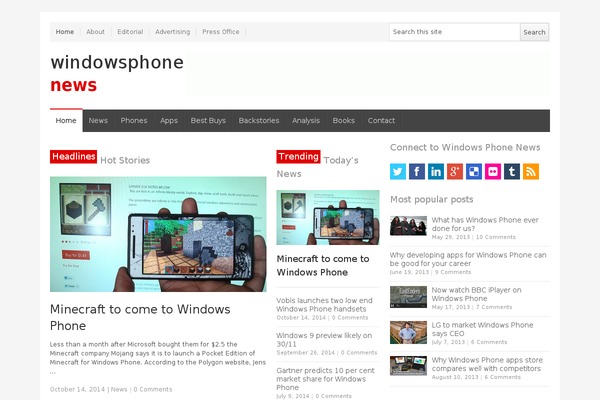The image size is (600, 400).
Task: Open the Facebook social icon
Action: tap(417, 171)
